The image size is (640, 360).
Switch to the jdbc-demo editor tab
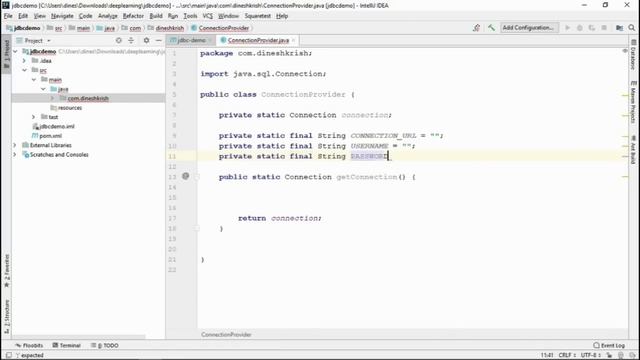pos(191,40)
